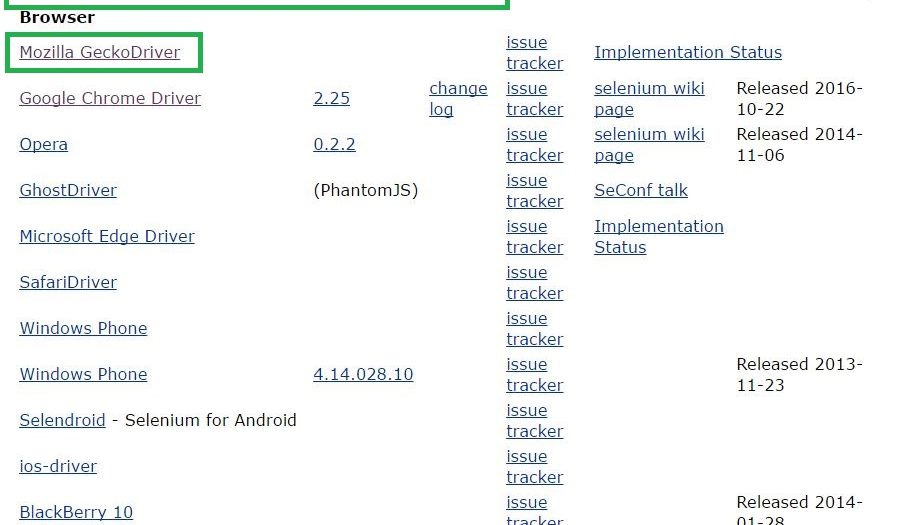The width and height of the screenshot is (899, 525).
Task: Open the Mozilla GeckoDriver link
Action: pos(100,52)
